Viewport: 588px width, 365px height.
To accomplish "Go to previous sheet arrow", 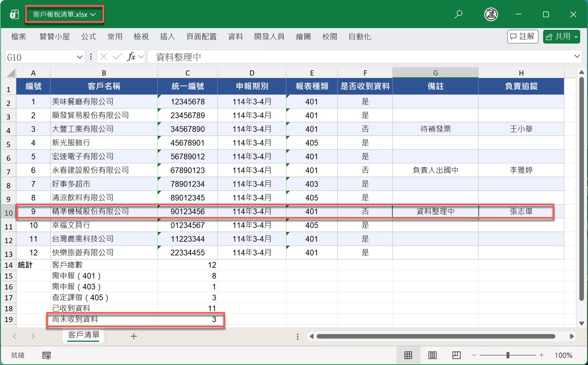I will (x=15, y=336).
